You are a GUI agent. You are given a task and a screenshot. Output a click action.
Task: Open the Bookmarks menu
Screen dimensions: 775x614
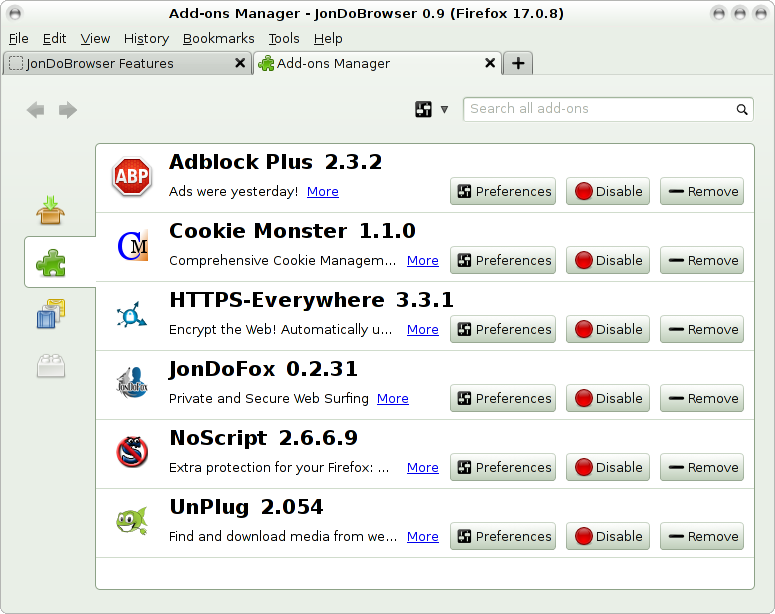(218, 39)
